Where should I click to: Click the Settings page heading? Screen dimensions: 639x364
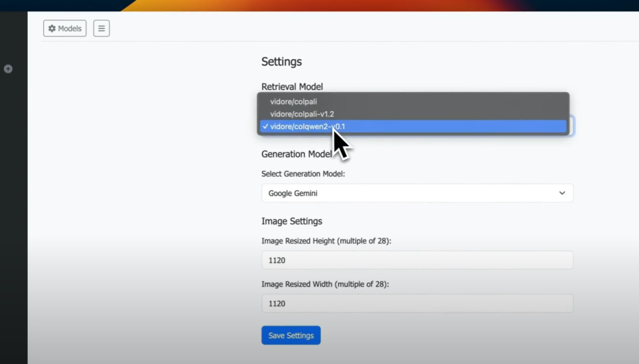282,61
